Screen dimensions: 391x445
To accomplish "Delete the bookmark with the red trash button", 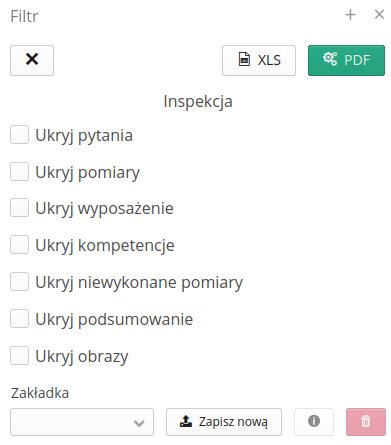I will click(x=366, y=422).
